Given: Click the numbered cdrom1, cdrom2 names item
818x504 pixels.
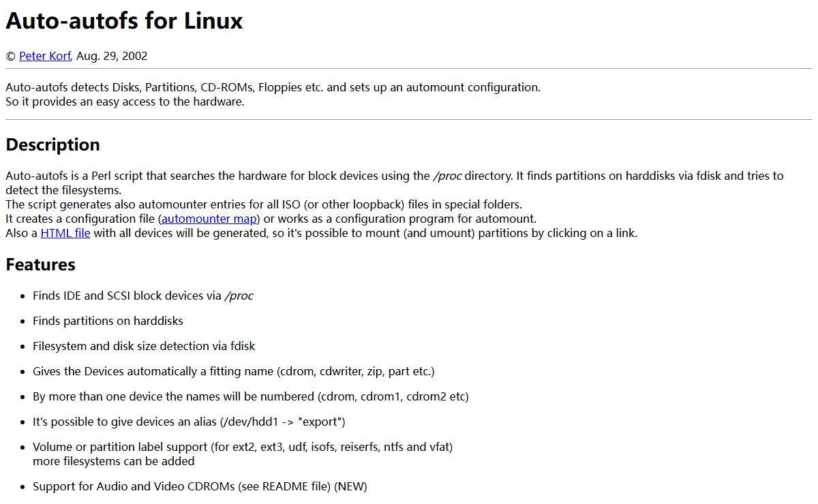Looking at the screenshot, I should click(251, 396).
